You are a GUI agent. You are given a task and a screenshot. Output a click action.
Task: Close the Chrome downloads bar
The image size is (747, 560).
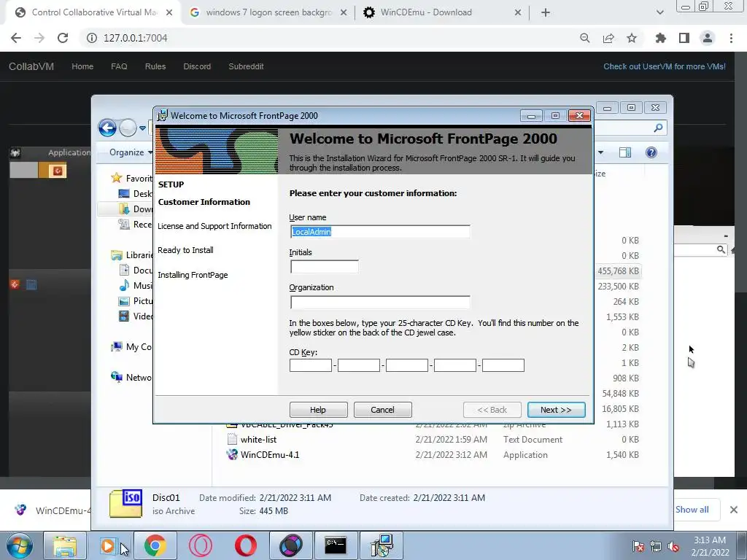point(734,510)
